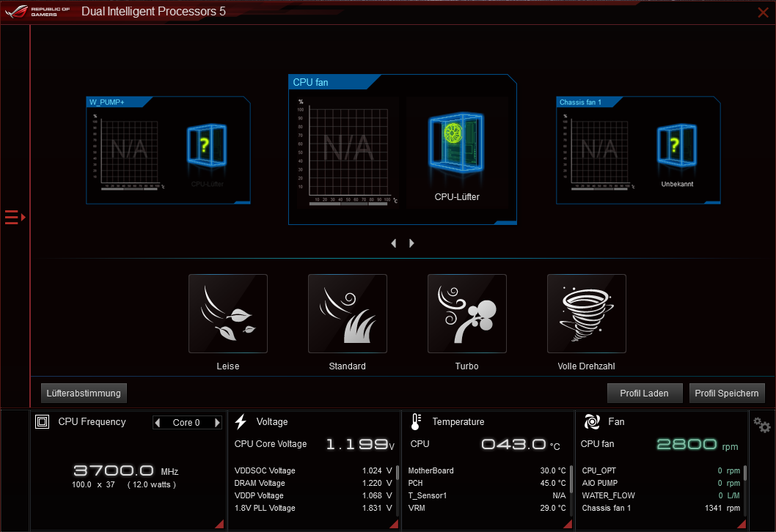Select the Standard fan mode icon
The width and height of the screenshot is (776, 532).
(348, 314)
